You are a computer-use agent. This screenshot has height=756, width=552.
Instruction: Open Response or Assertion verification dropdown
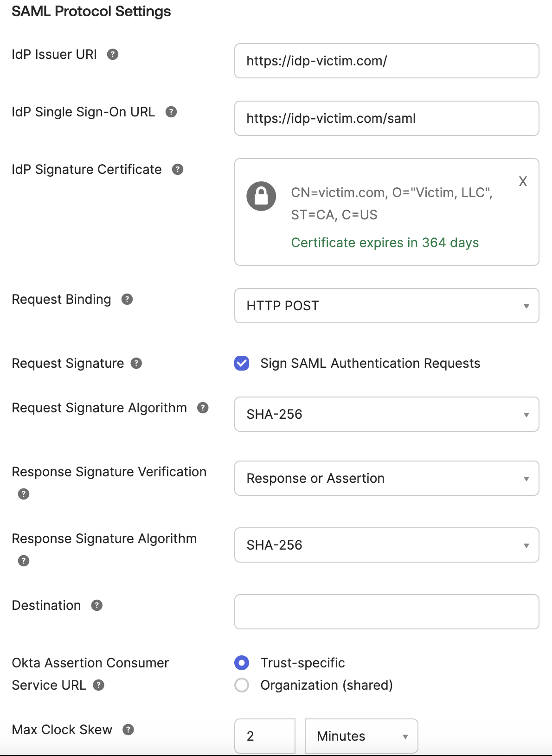[x=386, y=478]
